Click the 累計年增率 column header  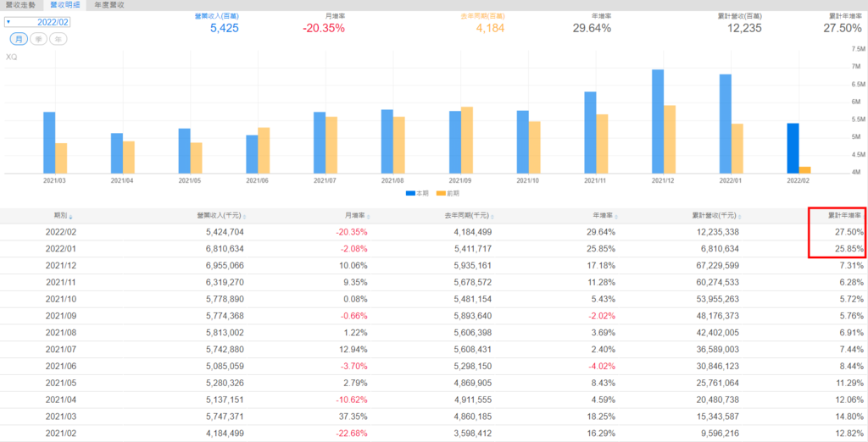point(845,216)
